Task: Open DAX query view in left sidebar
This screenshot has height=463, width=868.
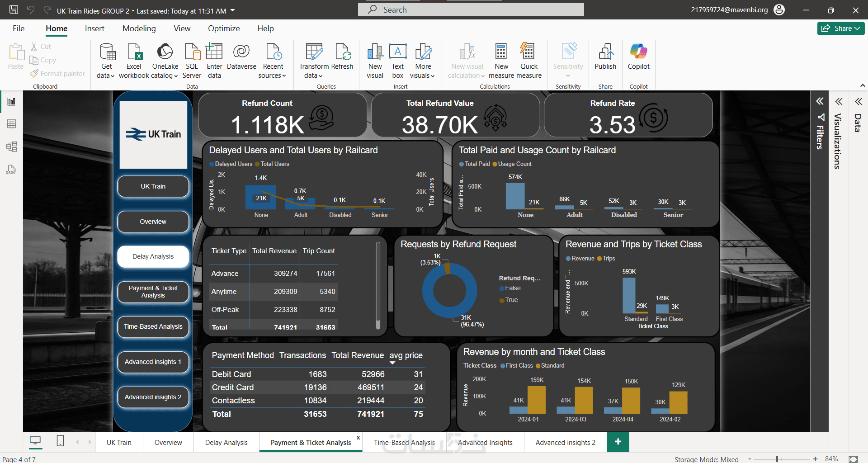Action: [11, 170]
